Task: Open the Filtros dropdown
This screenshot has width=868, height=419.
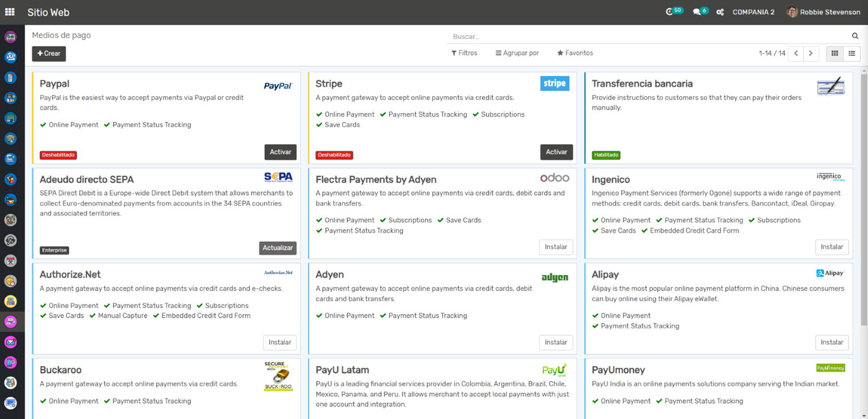Action: pyautogui.click(x=464, y=53)
